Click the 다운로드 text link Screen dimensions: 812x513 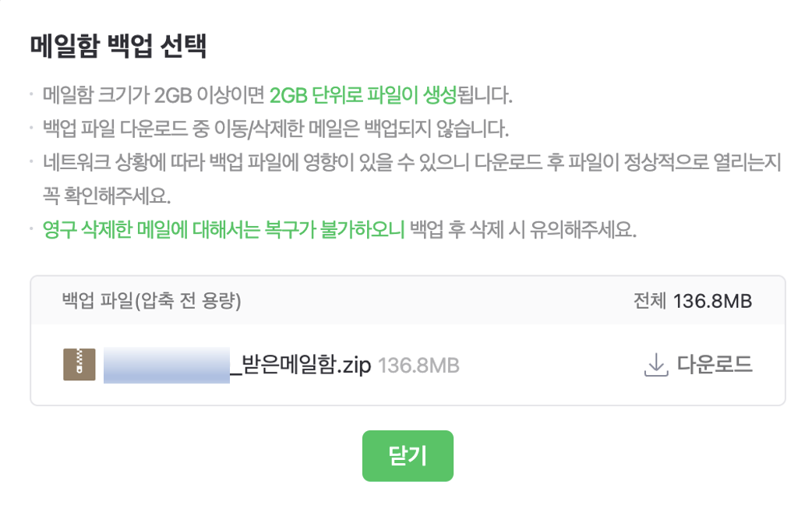715,364
